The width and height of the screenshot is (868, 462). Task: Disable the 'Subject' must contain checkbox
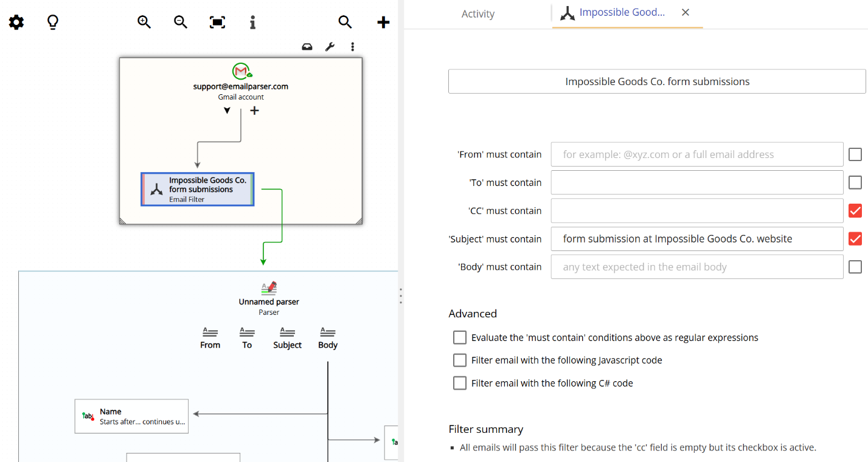[855, 238]
